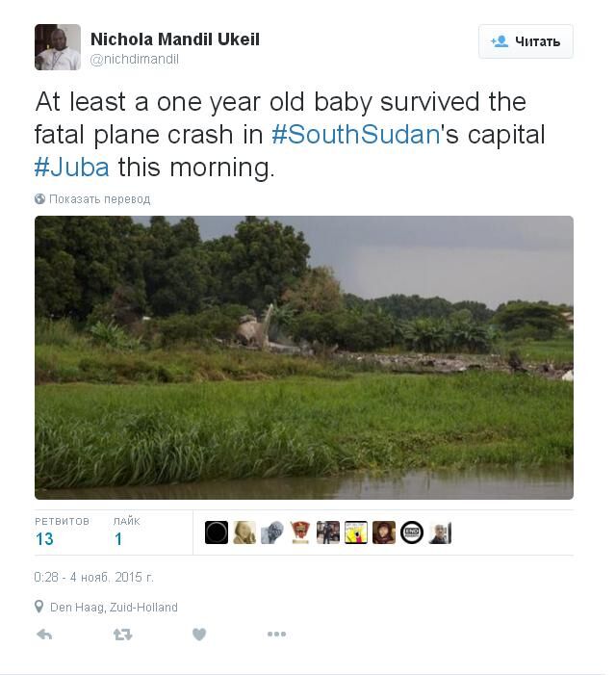The image size is (616, 675).
Task: Click the black circle retweeter avatar
Action: pos(217,532)
